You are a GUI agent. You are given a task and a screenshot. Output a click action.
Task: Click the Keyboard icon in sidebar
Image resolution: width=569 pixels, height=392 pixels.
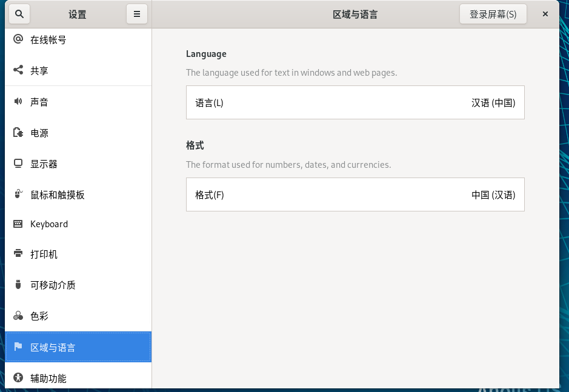(18, 224)
